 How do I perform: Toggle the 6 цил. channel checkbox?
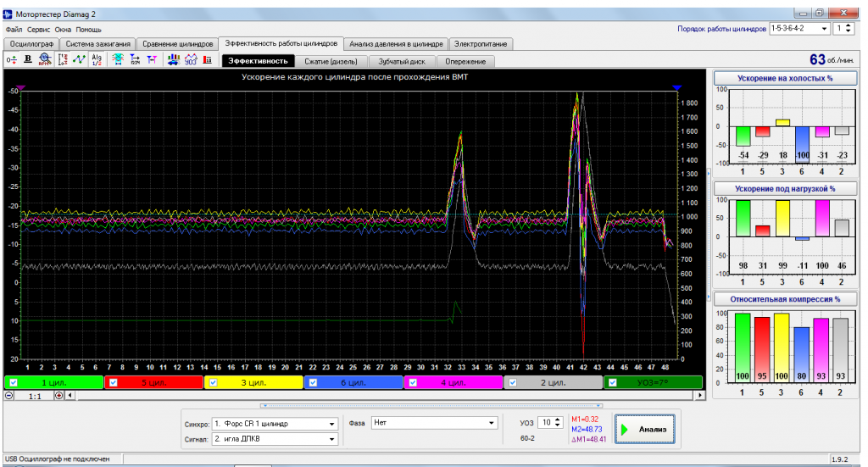(313, 382)
